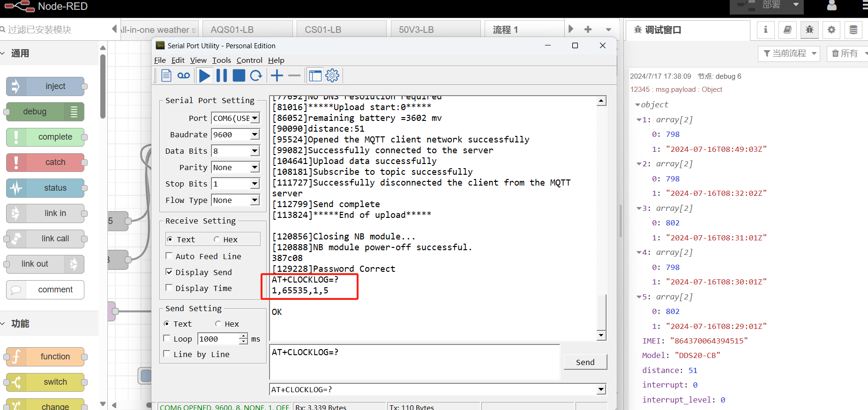Select the link in node in palette

point(45,213)
